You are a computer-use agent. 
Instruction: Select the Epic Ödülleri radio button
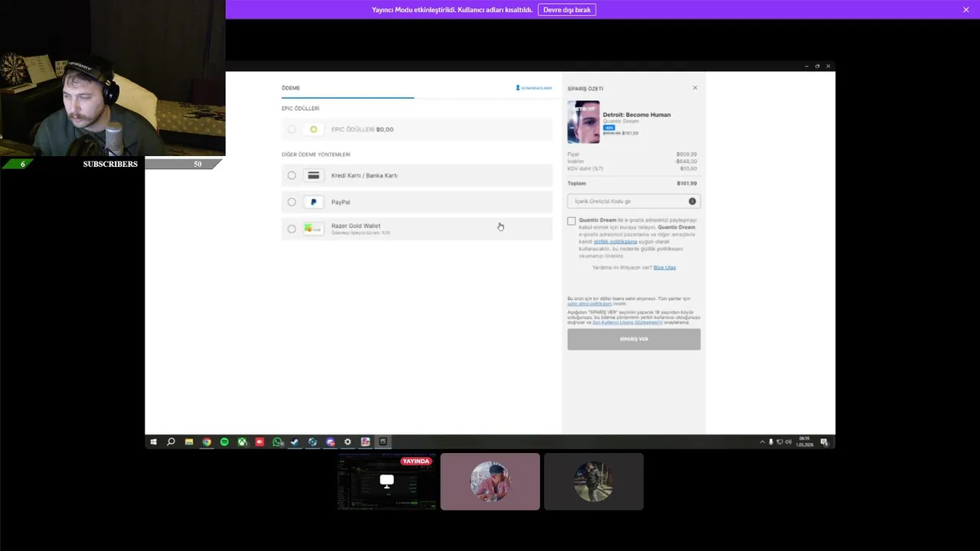coord(292,129)
